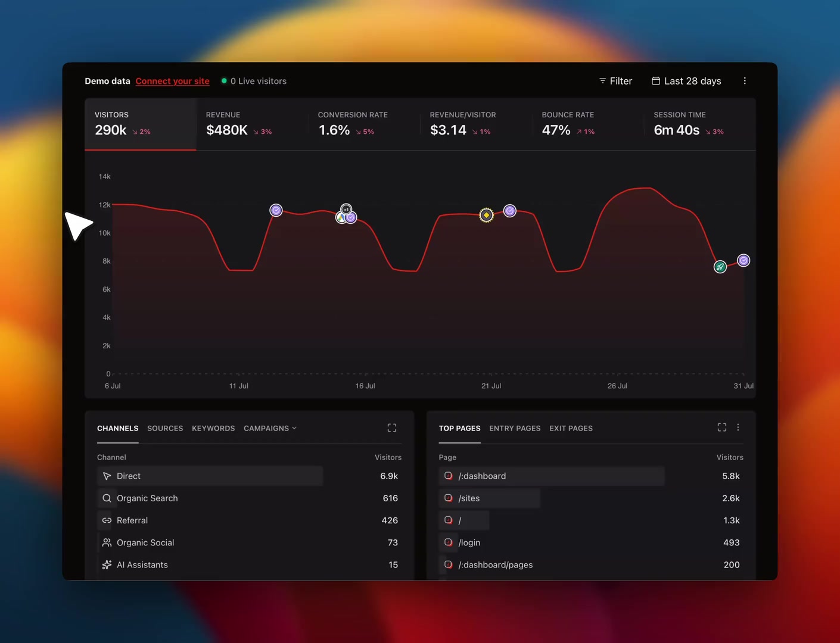Click the +1 grouped annotation marker
The width and height of the screenshot is (840, 643).
point(346,210)
